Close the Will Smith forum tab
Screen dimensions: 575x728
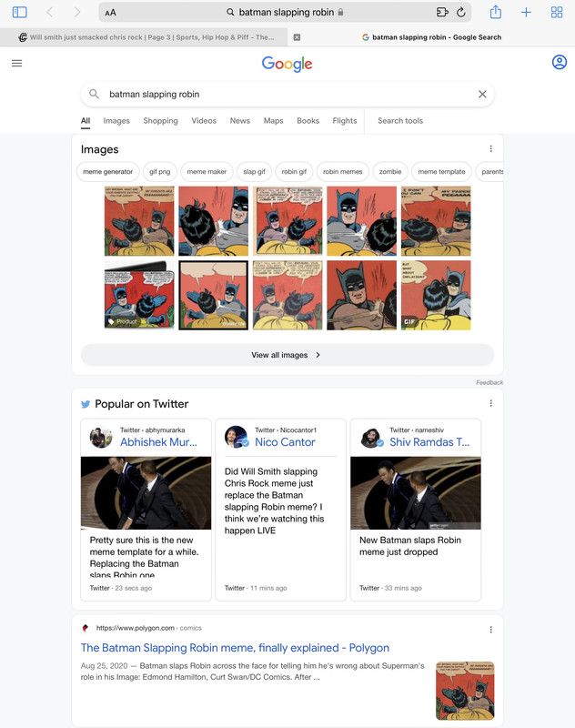pos(297,37)
